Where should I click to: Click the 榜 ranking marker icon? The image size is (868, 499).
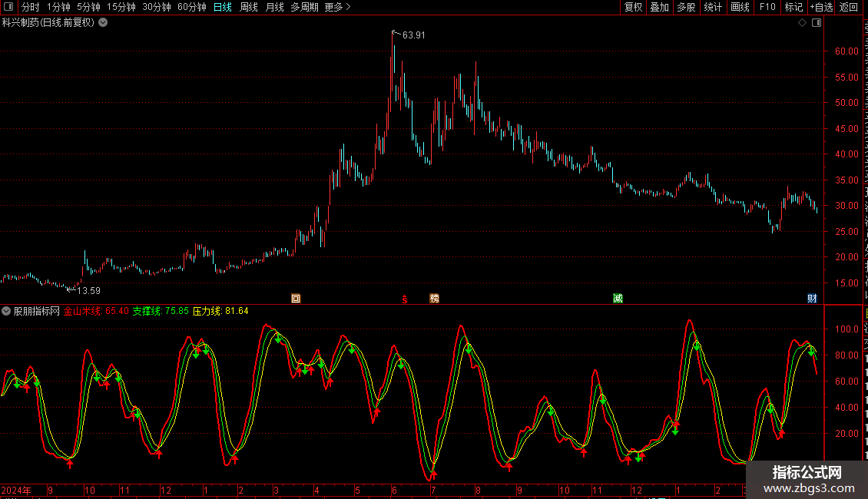(x=435, y=299)
